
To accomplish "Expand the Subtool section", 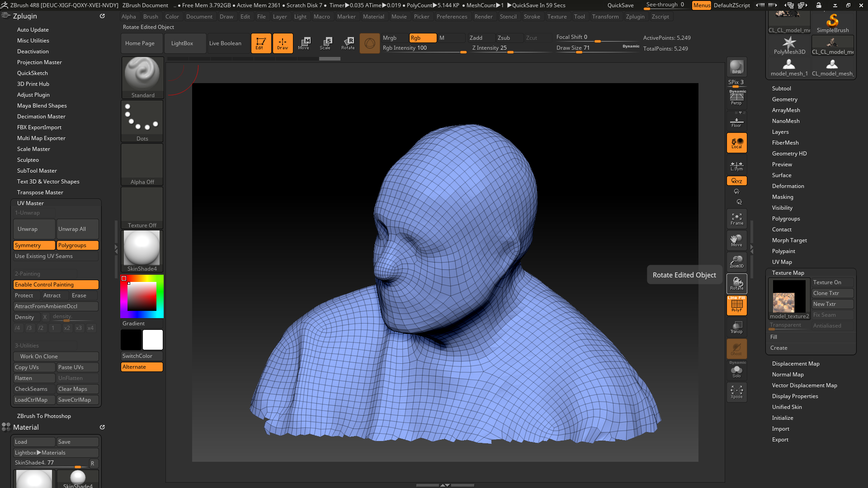I will [781, 89].
